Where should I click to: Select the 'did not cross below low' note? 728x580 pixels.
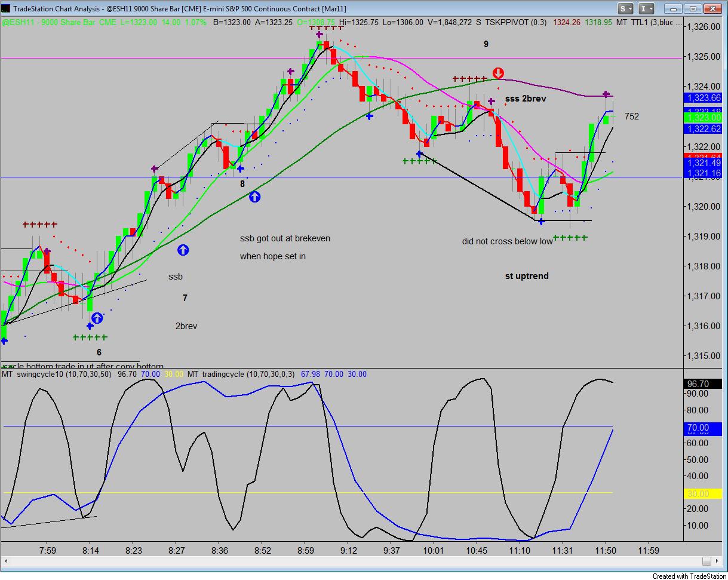click(x=507, y=241)
